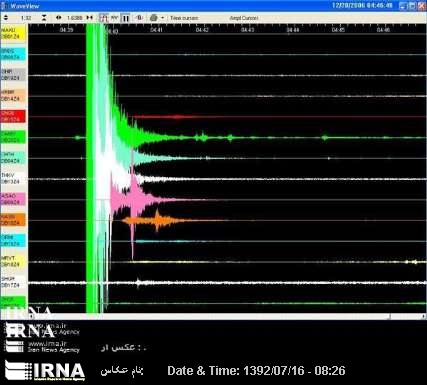Close the WaveView window
Screen dimensions: 427x385
tap(421, 6)
